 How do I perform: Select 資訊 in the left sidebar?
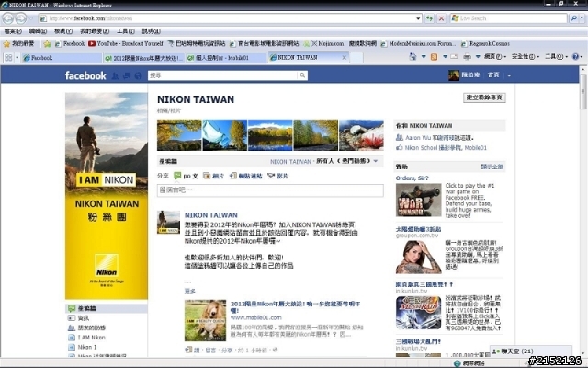[x=84, y=318]
